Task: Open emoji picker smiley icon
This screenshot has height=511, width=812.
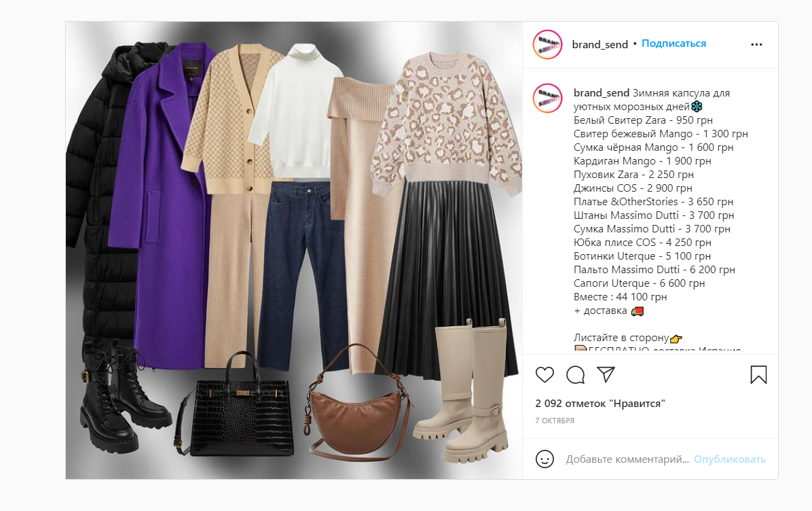Action: tap(545, 459)
